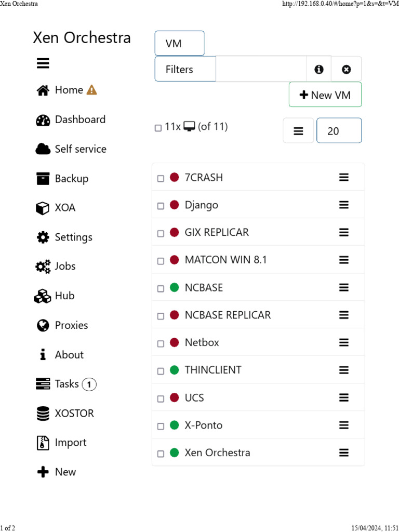Open the VM type dropdown

179,44
